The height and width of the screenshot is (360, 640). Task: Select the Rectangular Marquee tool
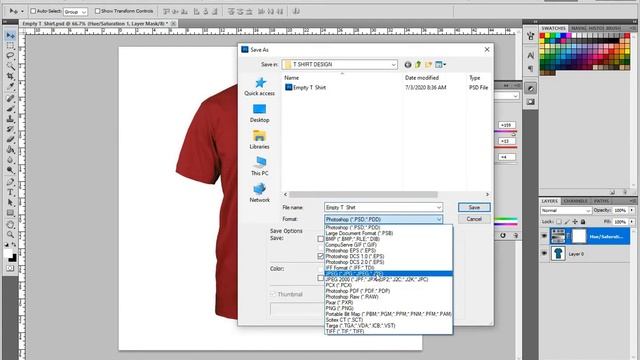pyautogui.click(x=10, y=46)
